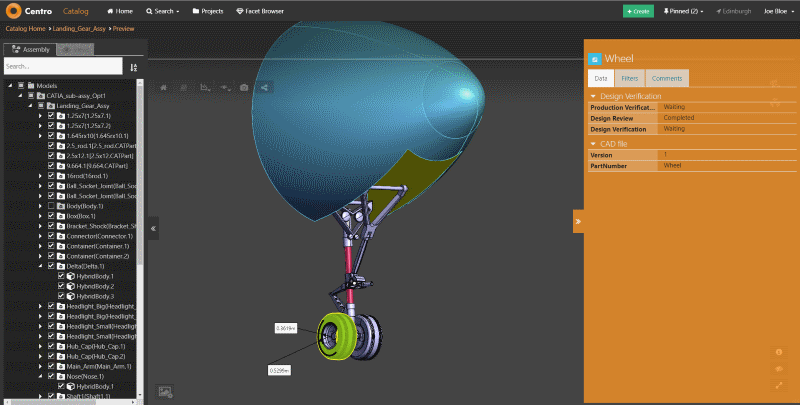Open the Search menu in top navbar
This screenshot has height=405, width=800.
pyautogui.click(x=162, y=11)
